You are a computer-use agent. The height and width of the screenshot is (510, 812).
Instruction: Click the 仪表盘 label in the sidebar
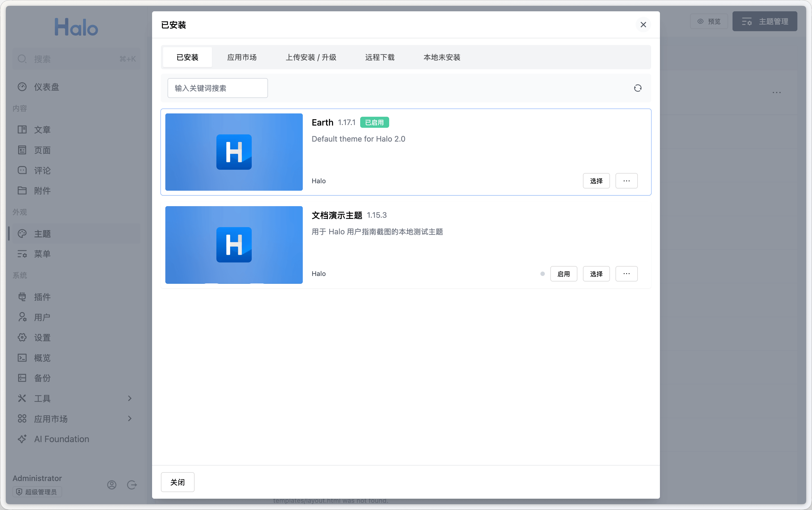click(x=47, y=87)
